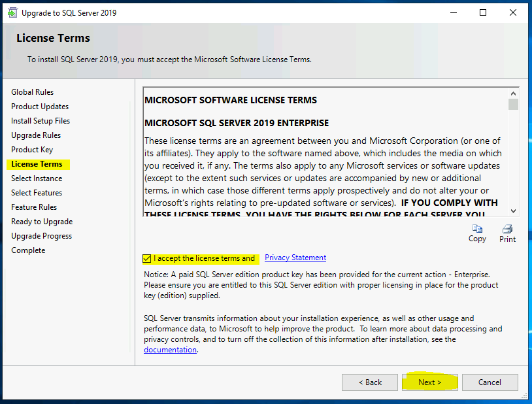Click license text scroll down arrow
Viewport: 532px width, 404px height.
[x=513, y=211]
